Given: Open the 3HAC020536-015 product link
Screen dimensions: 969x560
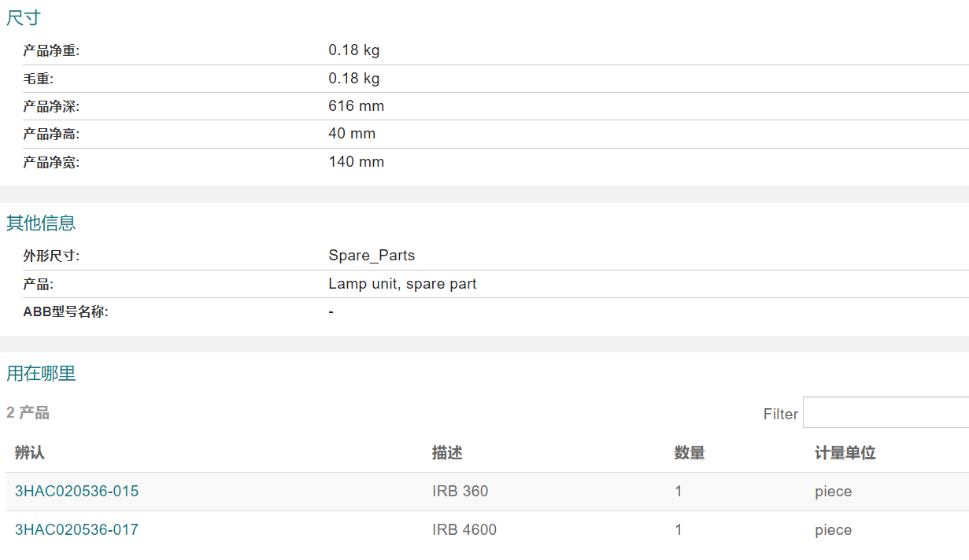Looking at the screenshot, I should pos(76,492).
